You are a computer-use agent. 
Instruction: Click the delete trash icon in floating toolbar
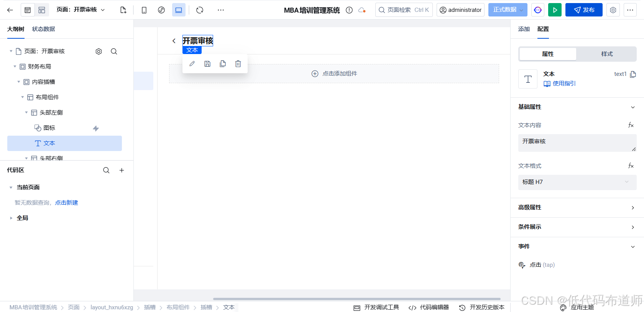tap(238, 64)
